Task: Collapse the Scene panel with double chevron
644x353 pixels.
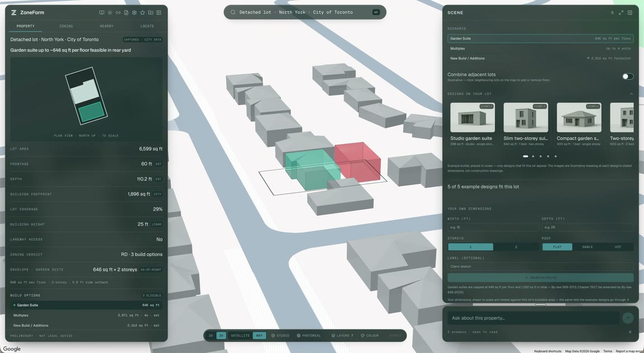Action: (x=612, y=13)
